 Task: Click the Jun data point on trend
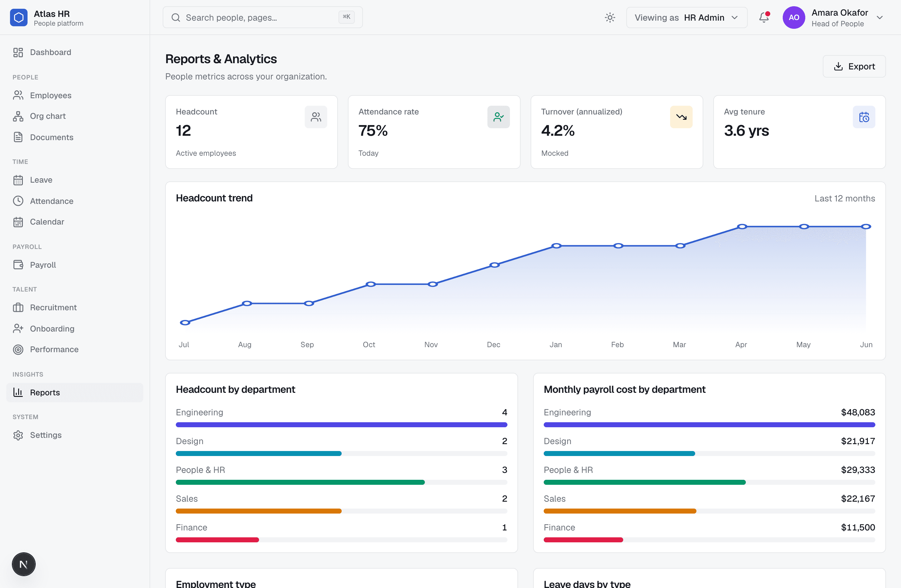(866, 227)
